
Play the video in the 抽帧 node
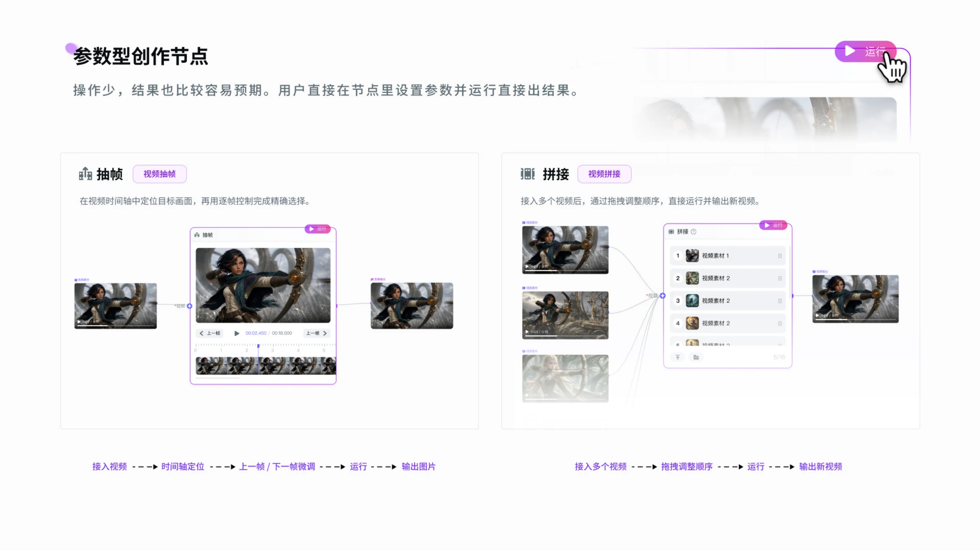[x=237, y=333]
